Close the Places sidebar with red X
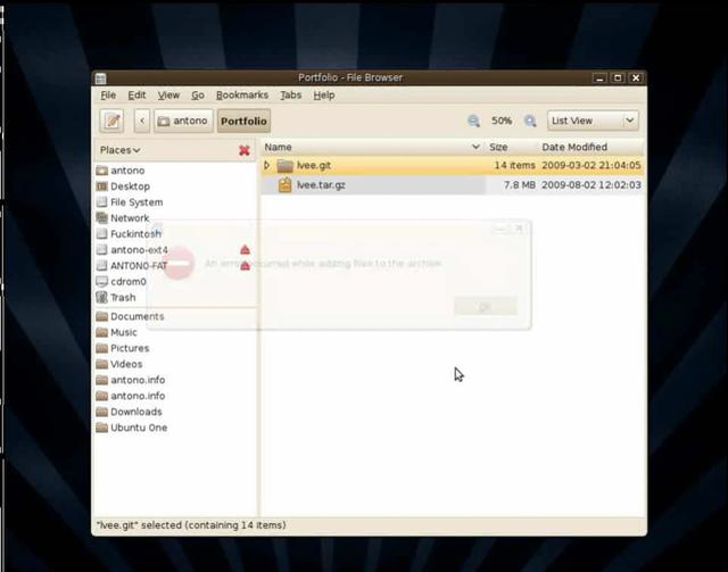Screen dimensions: 728x572 pyautogui.click(x=244, y=150)
